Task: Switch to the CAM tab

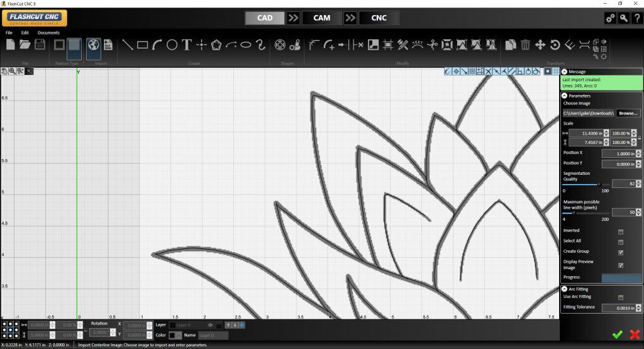Action: (322, 18)
